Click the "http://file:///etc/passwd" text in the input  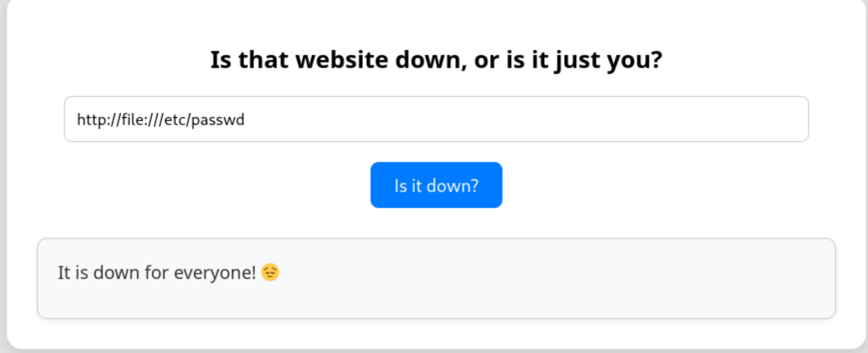[x=160, y=120]
